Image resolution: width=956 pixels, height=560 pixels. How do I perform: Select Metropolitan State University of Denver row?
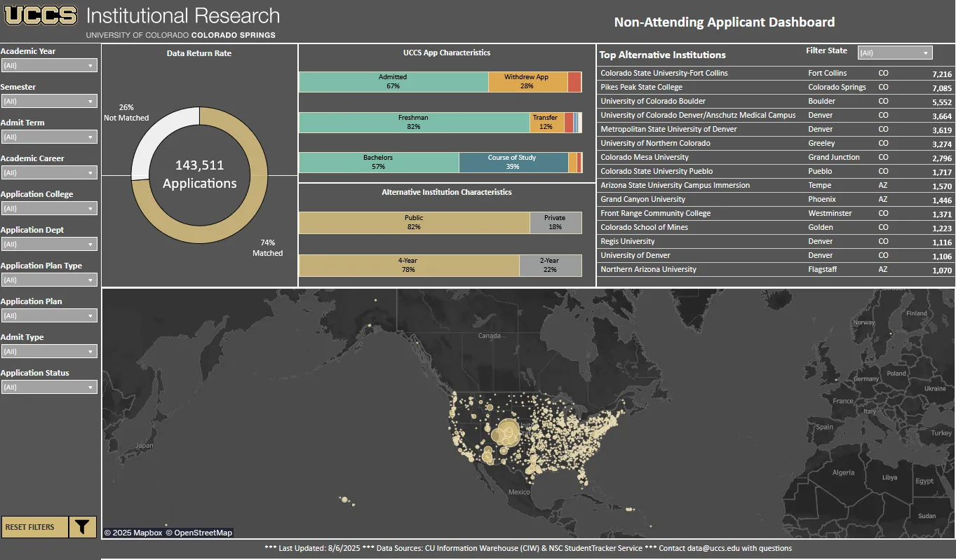point(776,130)
